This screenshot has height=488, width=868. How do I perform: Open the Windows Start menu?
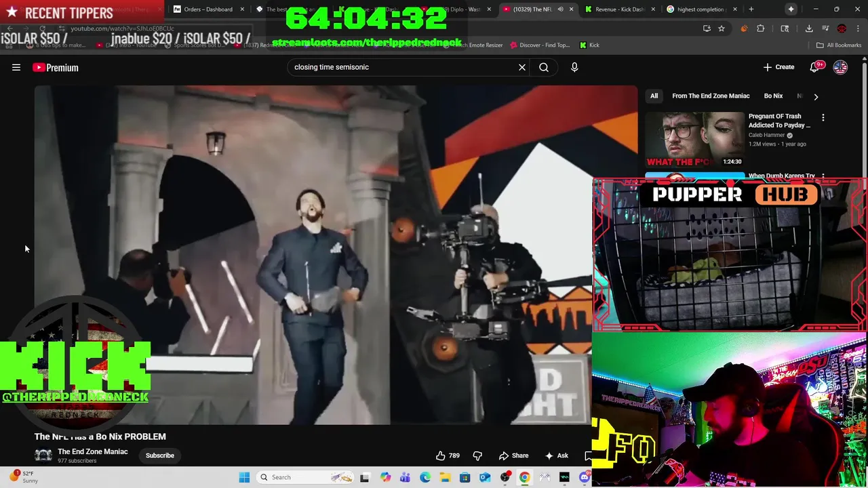244,477
